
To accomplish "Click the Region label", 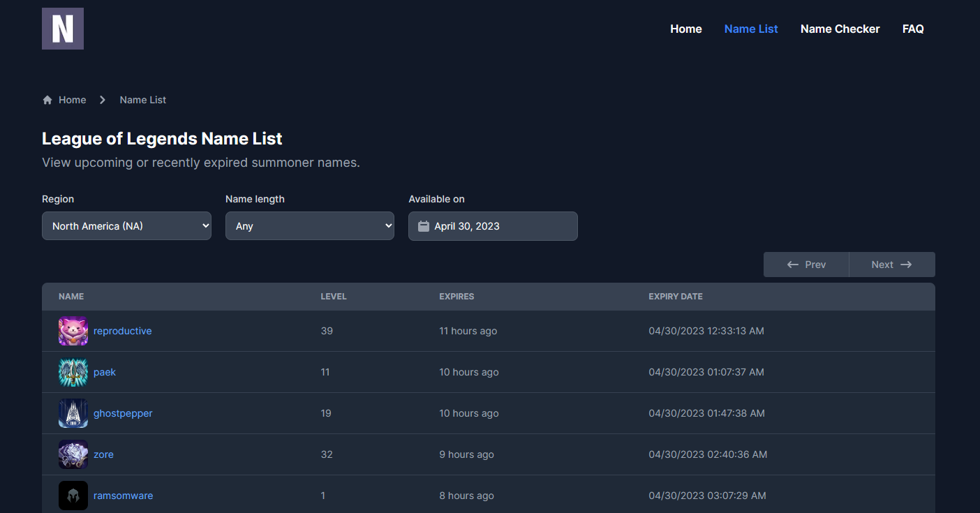I will coord(58,199).
